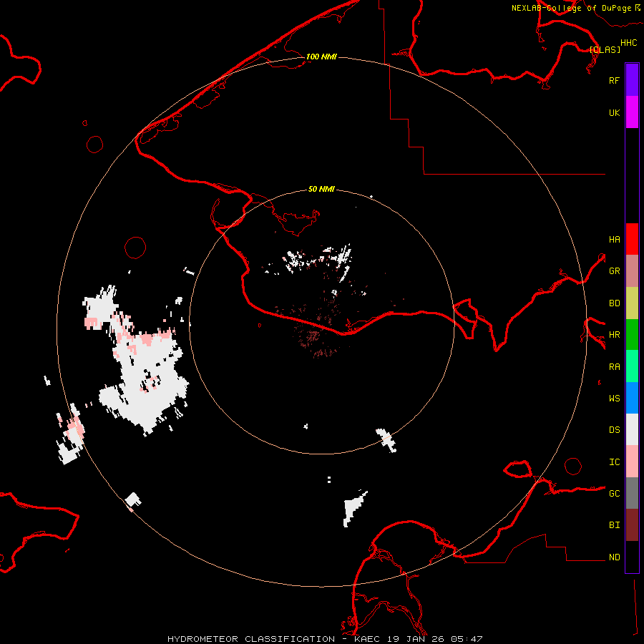Click the 05:47 timestamp in the caption
Viewport: 644px width, 644px height.
point(466,639)
